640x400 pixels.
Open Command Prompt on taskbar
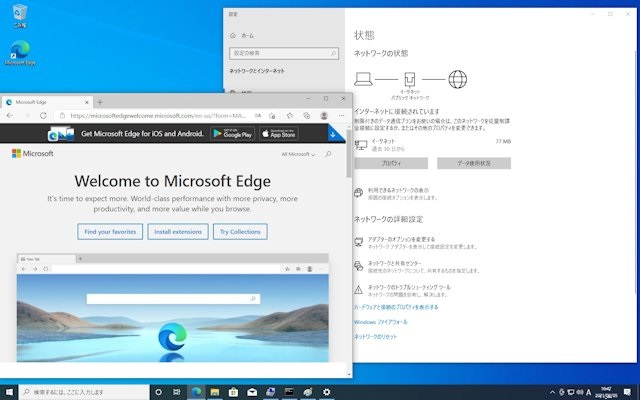289,392
